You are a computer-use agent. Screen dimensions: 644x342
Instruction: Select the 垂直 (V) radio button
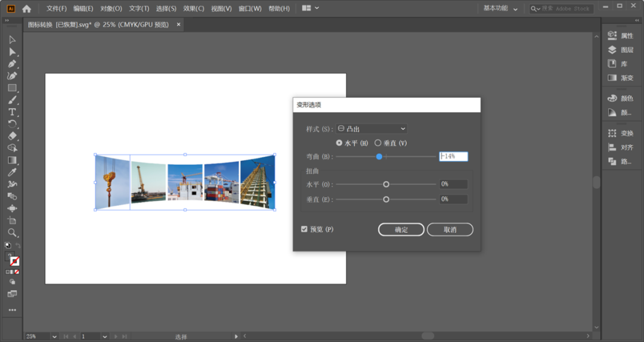[x=378, y=143]
